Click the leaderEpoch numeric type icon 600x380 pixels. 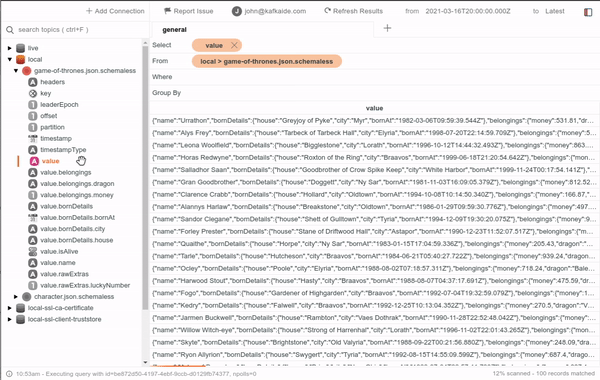click(x=33, y=104)
